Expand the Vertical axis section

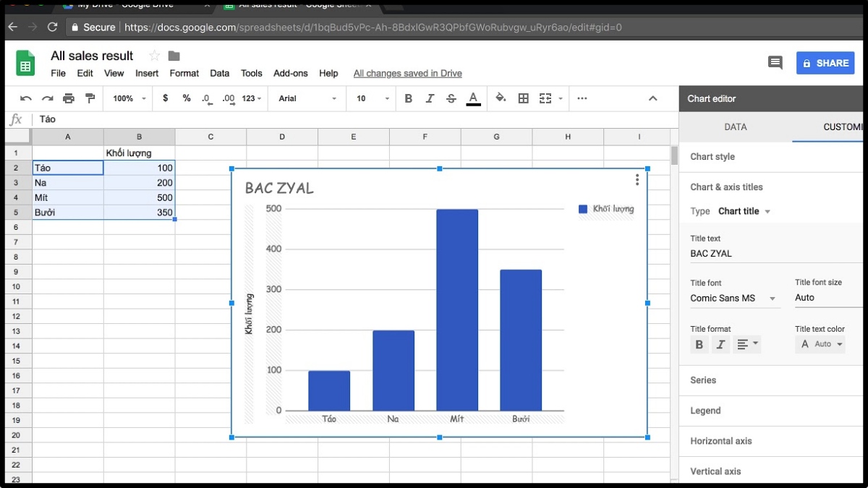point(771,471)
